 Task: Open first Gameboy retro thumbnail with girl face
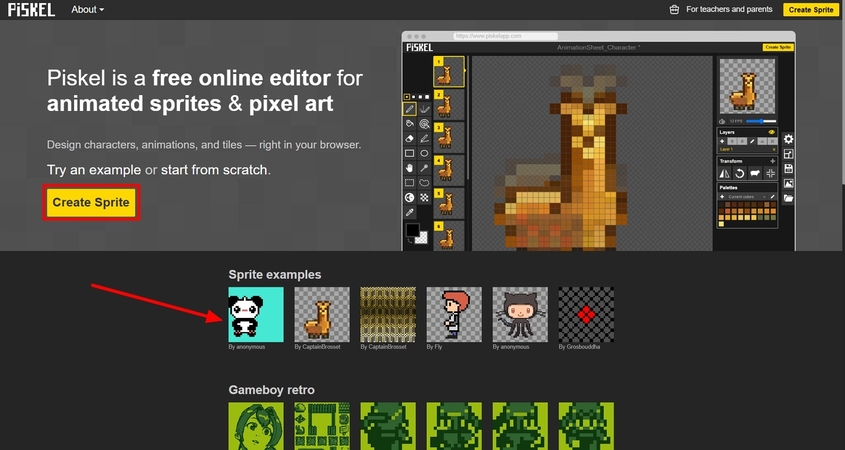256,426
